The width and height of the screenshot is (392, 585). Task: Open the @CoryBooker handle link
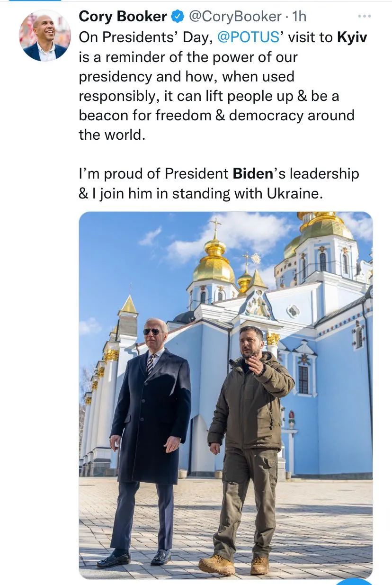tap(235, 17)
